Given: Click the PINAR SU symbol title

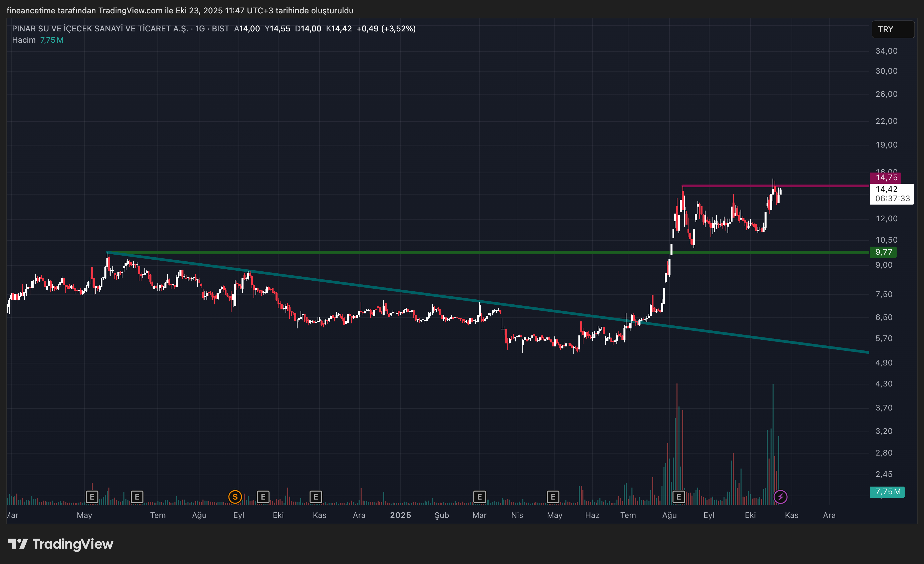Looking at the screenshot, I should [x=100, y=29].
